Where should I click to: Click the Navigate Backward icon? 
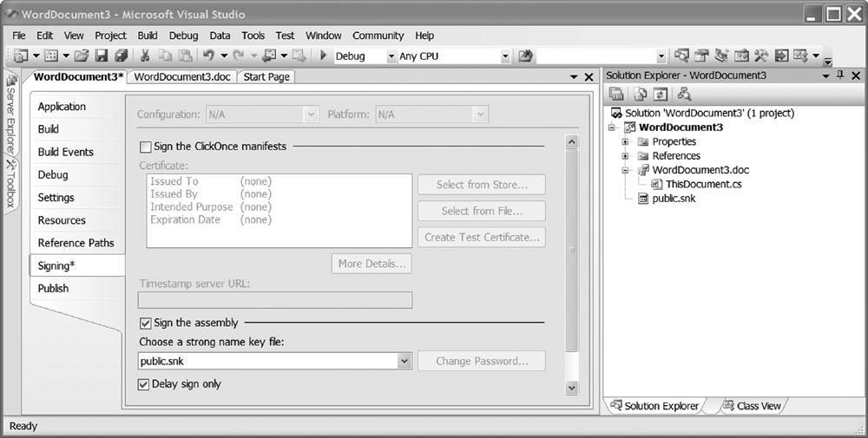pyautogui.click(x=270, y=56)
